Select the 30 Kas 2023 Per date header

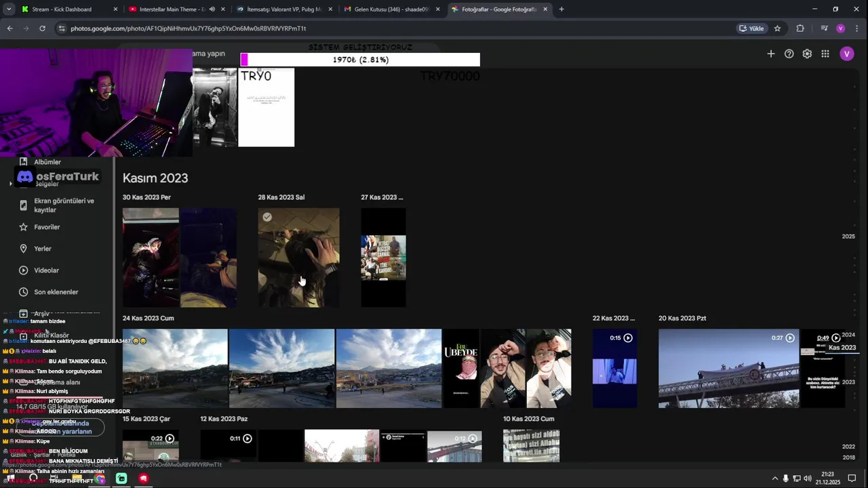[146, 197]
